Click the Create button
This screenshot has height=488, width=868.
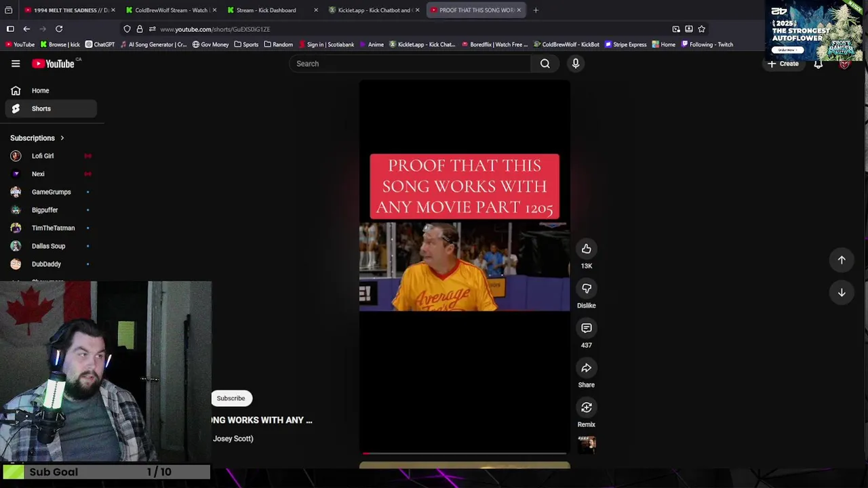click(783, 64)
